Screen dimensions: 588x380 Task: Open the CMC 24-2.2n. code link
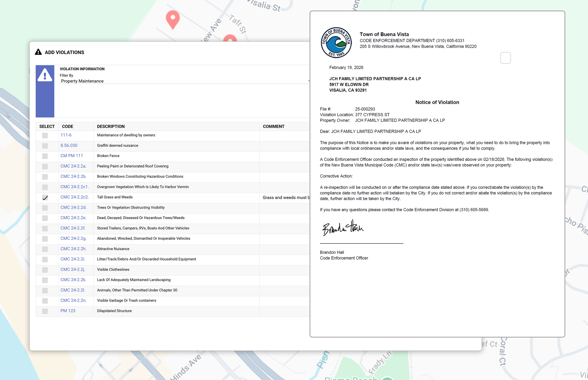point(73,300)
